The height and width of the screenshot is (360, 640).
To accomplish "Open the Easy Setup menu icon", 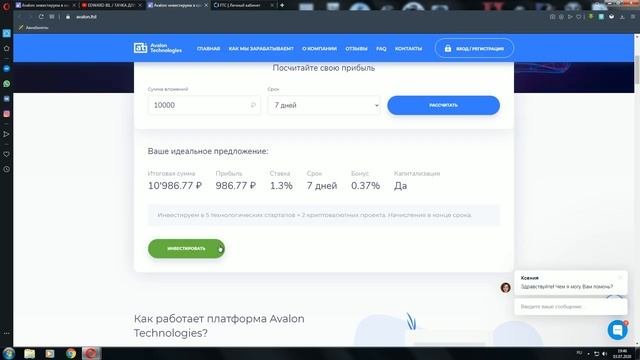I will click(x=633, y=17).
